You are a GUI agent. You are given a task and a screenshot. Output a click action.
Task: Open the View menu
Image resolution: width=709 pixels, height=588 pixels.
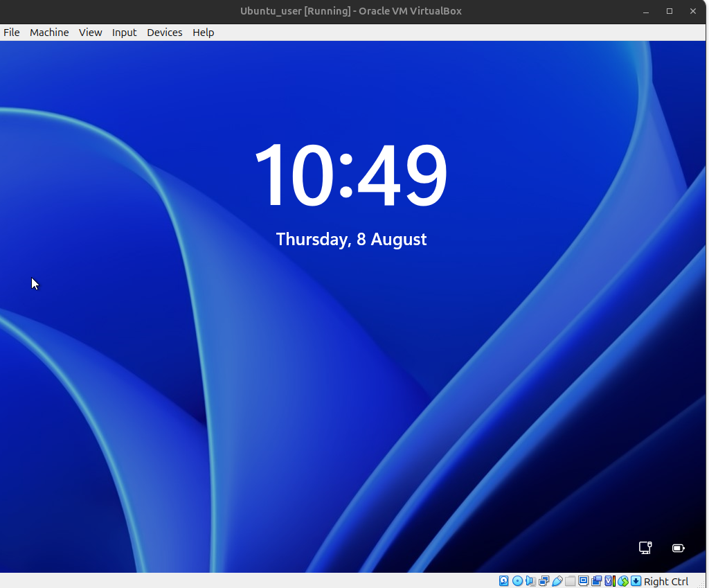pyautogui.click(x=91, y=33)
